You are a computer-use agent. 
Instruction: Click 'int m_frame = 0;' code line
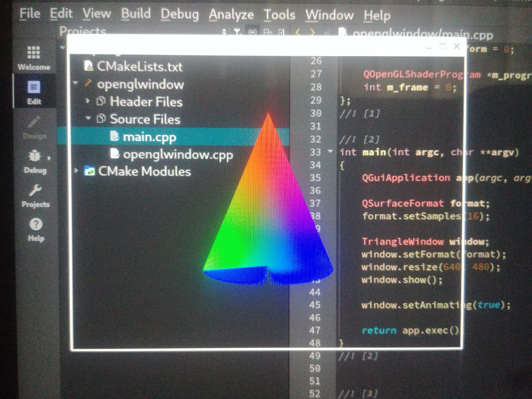(410, 87)
